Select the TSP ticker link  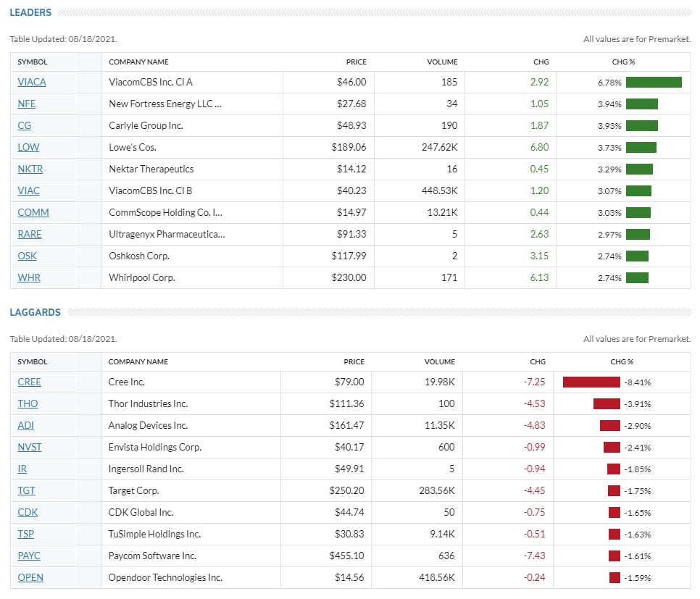(x=25, y=535)
